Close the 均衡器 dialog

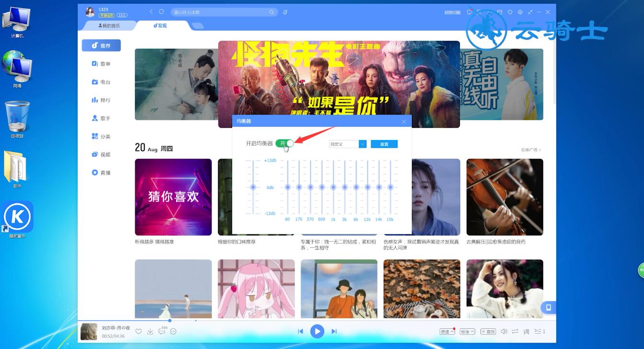pos(404,122)
